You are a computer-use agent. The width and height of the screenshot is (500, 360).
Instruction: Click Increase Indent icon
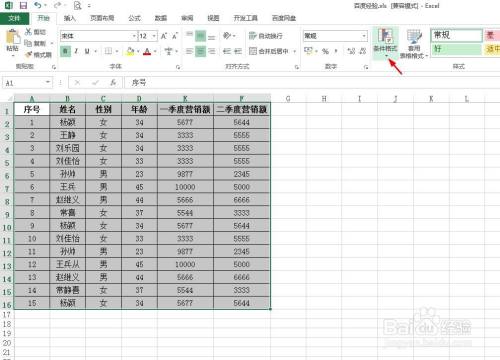[x=238, y=51]
